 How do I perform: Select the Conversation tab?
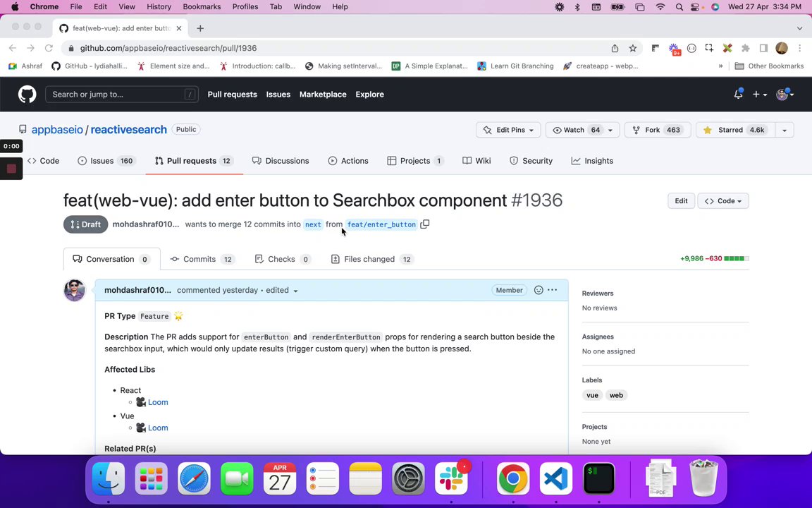coord(112,259)
